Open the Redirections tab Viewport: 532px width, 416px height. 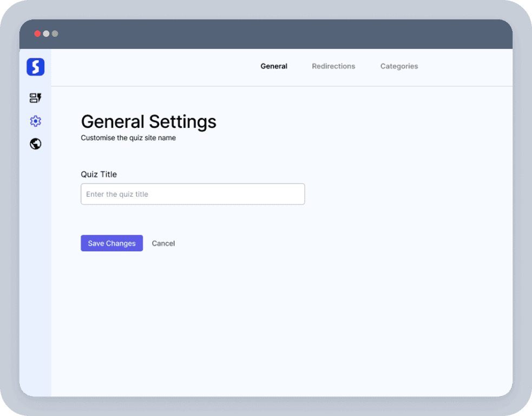click(x=333, y=66)
